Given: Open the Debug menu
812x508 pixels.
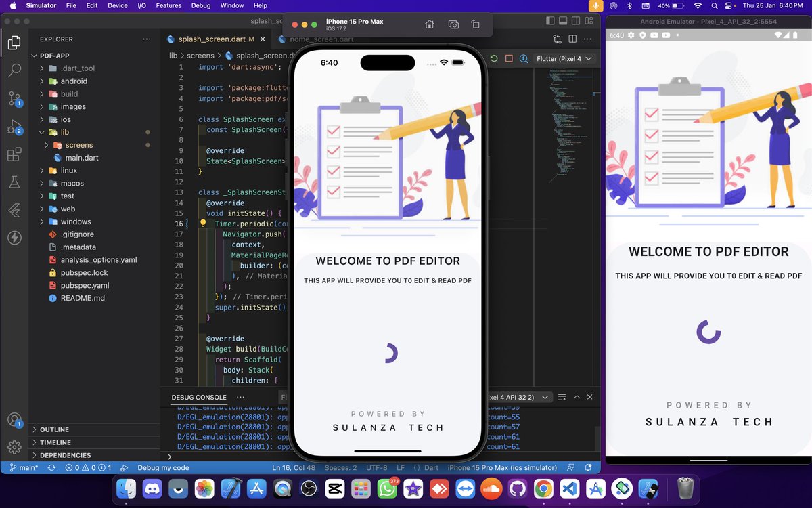Looking at the screenshot, I should coord(201,5).
